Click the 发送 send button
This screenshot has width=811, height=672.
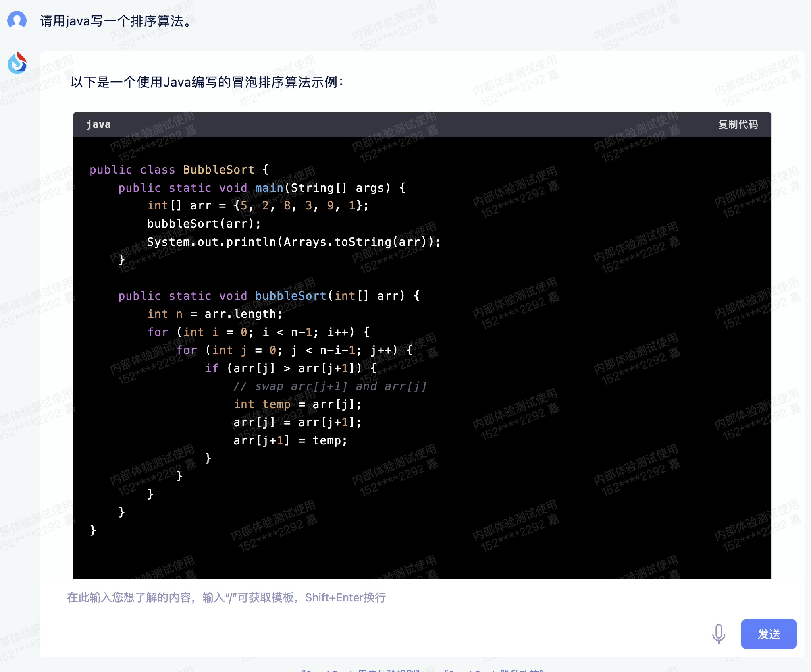tap(769, 634)
